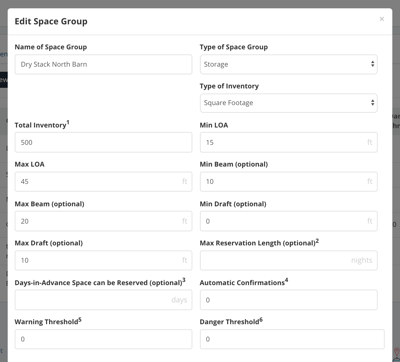Screen dimensions: 400x362
Task: Select the Max LOA input
Action: (x=103, y=182)
